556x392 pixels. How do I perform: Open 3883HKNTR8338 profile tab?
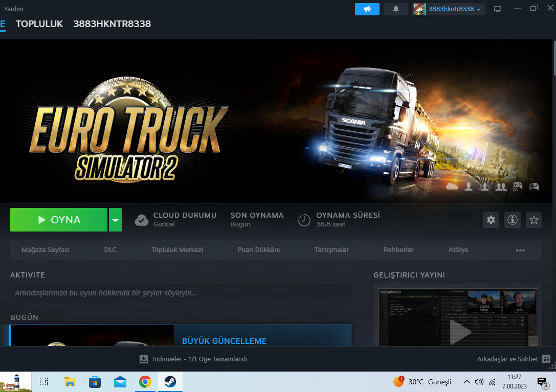point(112,24)
